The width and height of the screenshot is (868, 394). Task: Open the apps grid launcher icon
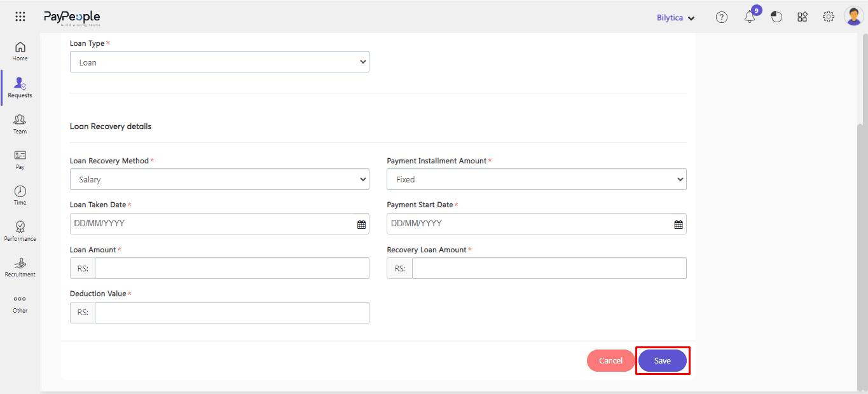click(x=20, y=17)
